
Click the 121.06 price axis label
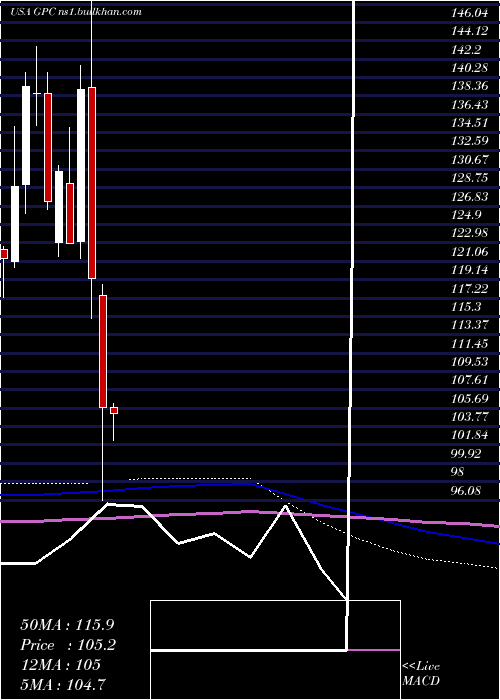pyautogui.click(x=469, y=251)
